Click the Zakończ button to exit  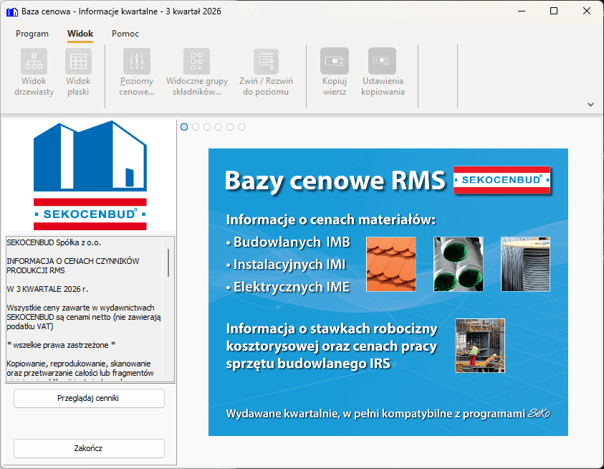pos(89,448)
